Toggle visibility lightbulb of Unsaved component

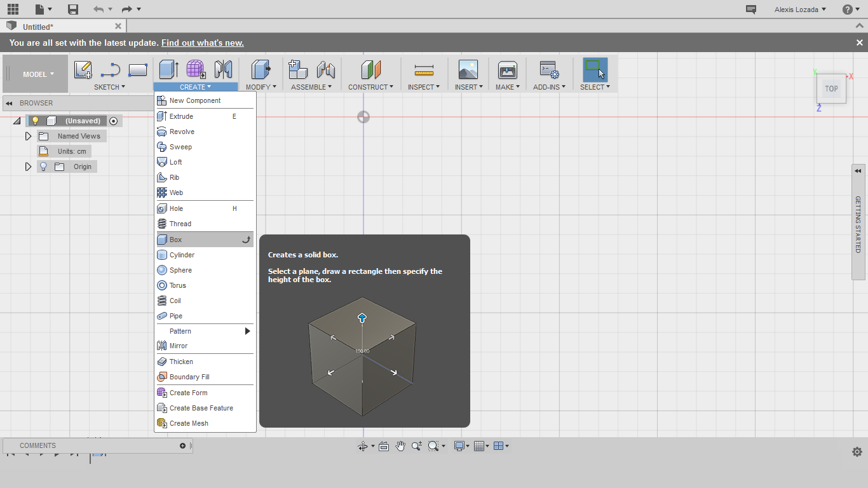tap(36, 121)
